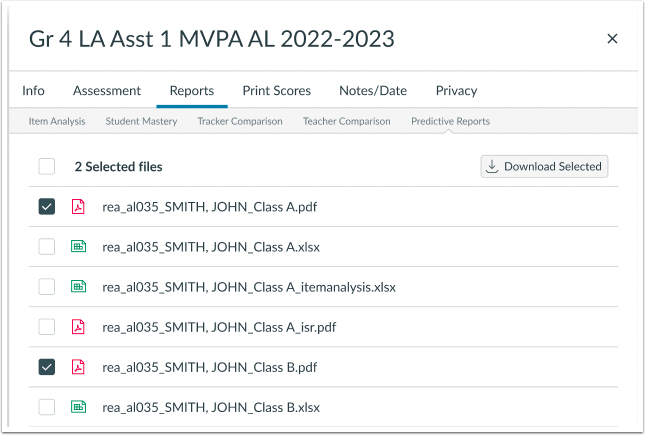Select the Predictive Reports sub-tab
Viewport: 645px width, 435px height.
pyautogui.click(x=450, y=121)
